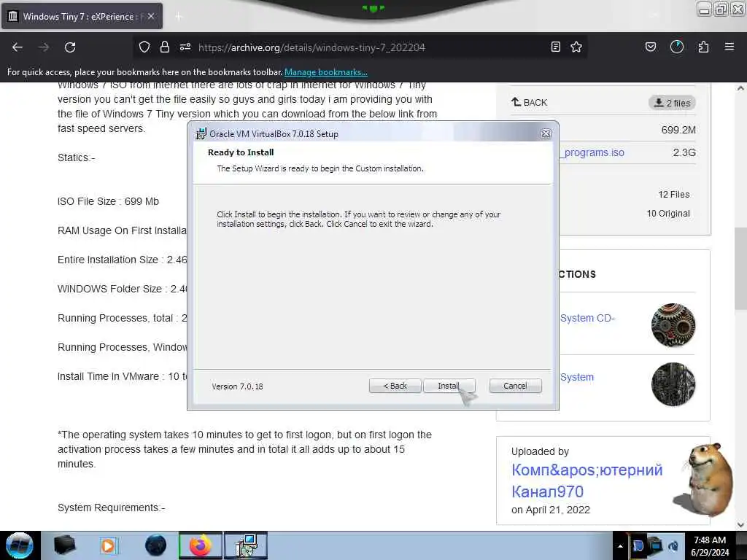Switch to VirtualBox installer taskbar icon
The height and width of the screenshot is (560, 747).
click(x=246, y=545)
